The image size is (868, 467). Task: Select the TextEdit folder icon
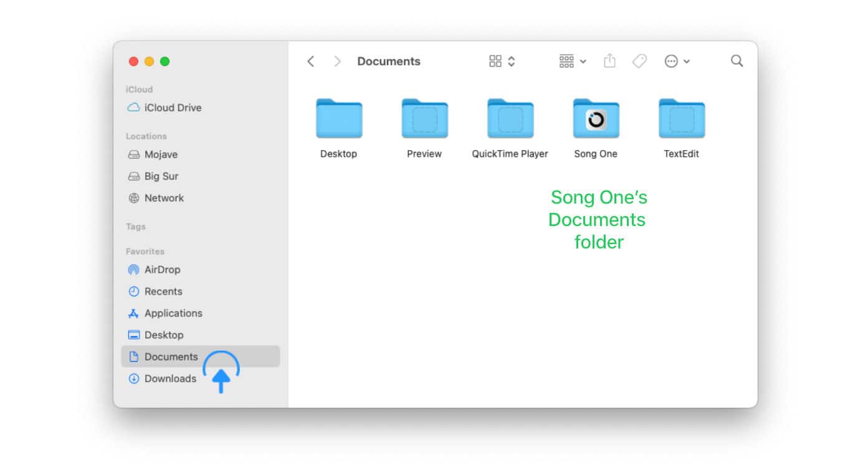pyautogui.click(x=682, y=118)
